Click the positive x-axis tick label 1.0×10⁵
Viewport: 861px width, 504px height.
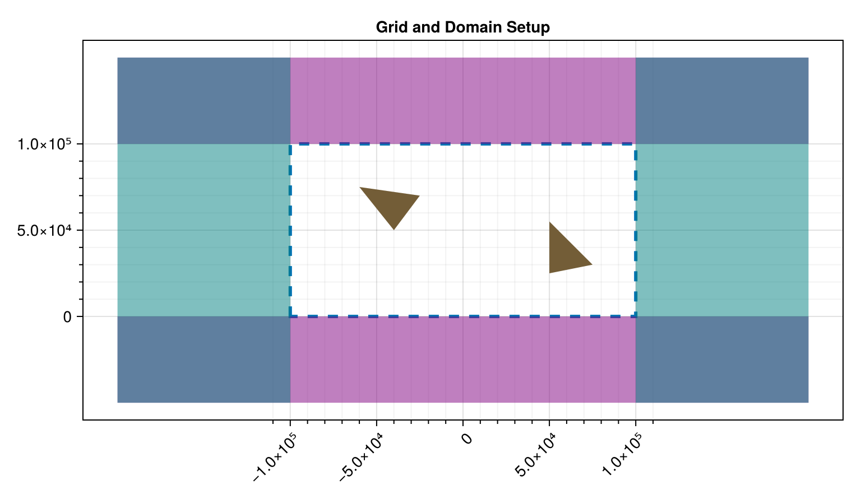tap(622, 455)
